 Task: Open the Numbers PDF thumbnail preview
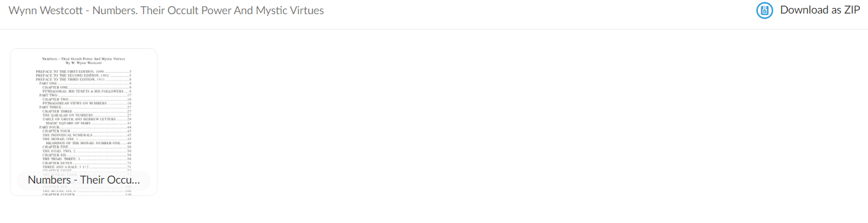click(84, 122)
